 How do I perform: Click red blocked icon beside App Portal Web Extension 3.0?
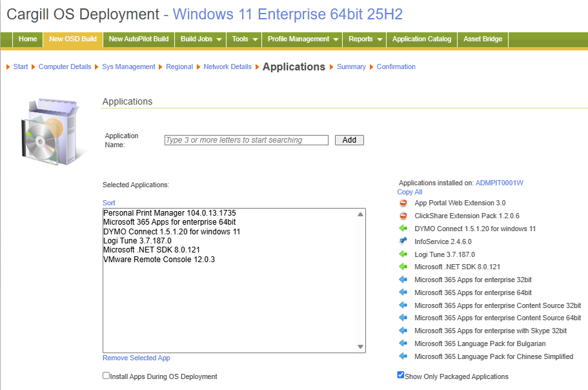(403, 203)
